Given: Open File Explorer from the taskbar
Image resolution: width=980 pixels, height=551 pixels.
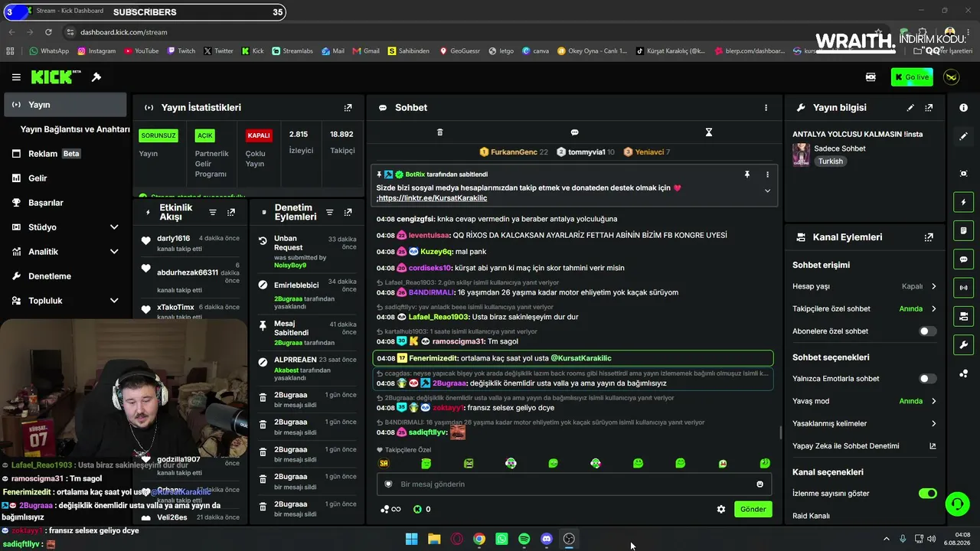Looking at the screenshot, I should click(x=434, y=539).
